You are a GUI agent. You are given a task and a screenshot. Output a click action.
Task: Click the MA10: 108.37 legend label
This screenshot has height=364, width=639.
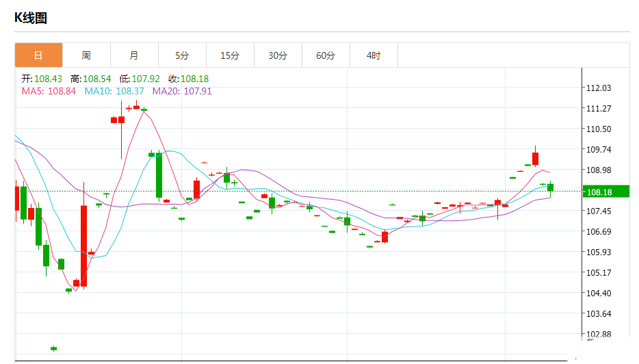pos(114,91)
